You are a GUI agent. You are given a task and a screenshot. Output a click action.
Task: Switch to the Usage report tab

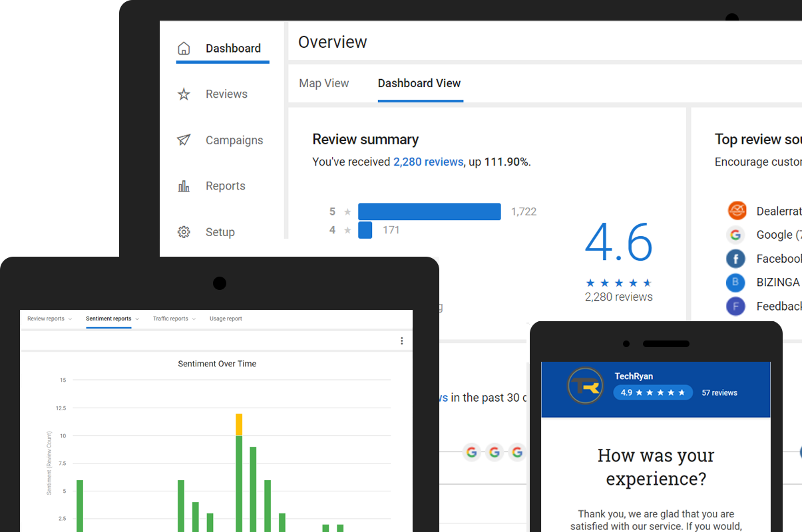(226, 319)
